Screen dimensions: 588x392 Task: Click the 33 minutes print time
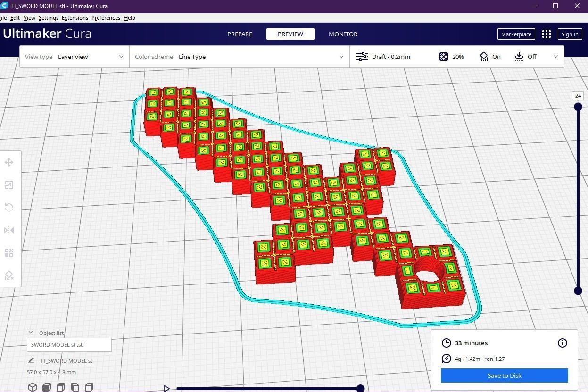pos(471,343)
